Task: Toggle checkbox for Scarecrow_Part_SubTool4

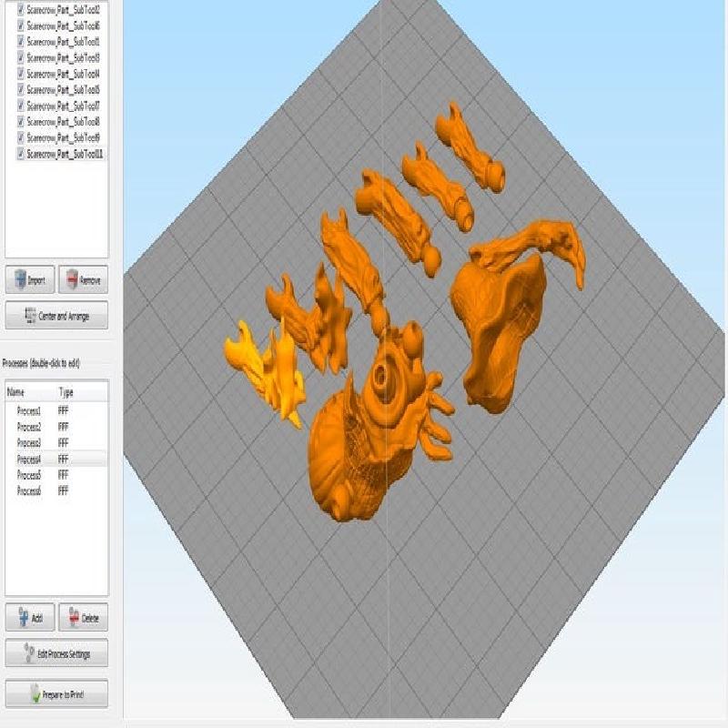Action: coord(20,74)
